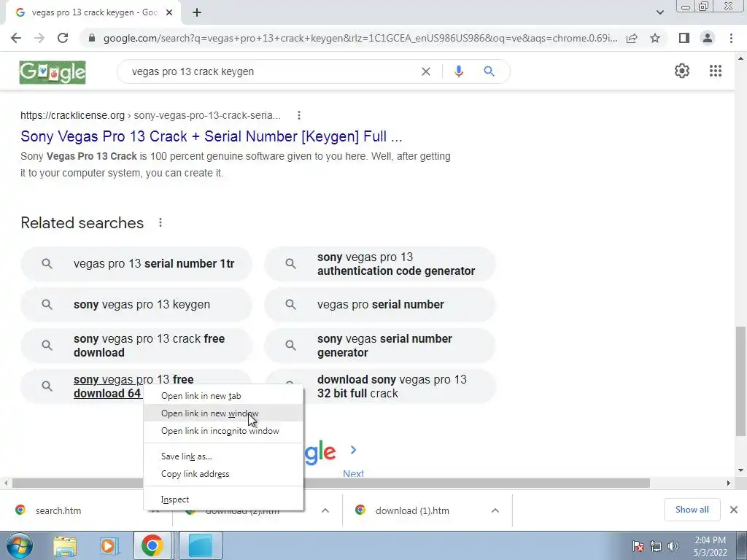Submit search with the magnifier icon

click(x=489, y=71)
